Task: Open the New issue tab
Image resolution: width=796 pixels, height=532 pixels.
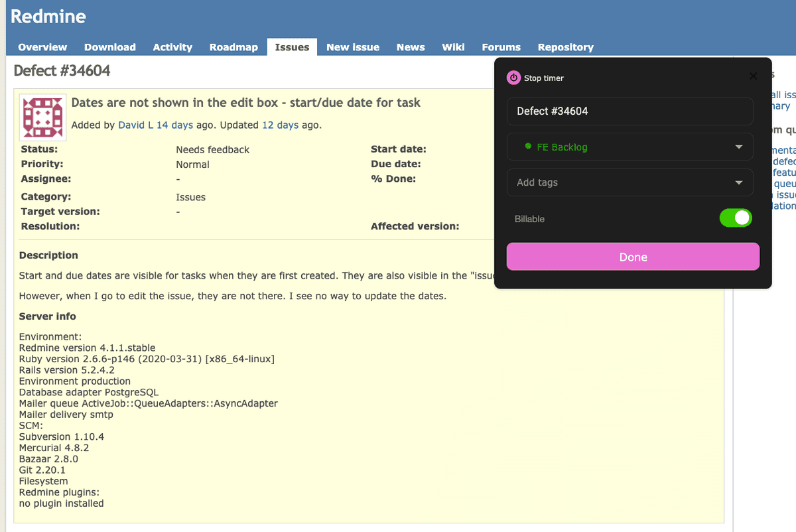Action: pos(352,47)
